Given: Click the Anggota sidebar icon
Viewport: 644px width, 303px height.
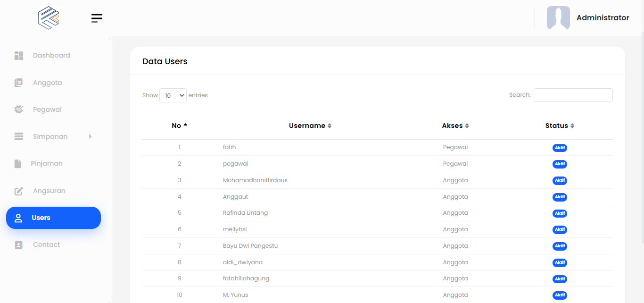Looking at the screenshot, I should click(x=19, y=83).
